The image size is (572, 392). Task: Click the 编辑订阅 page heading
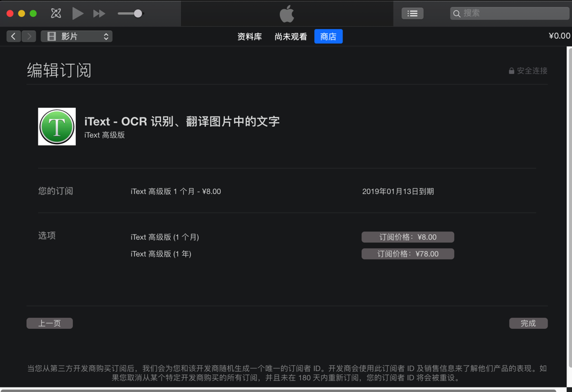(x=59, y=70)
